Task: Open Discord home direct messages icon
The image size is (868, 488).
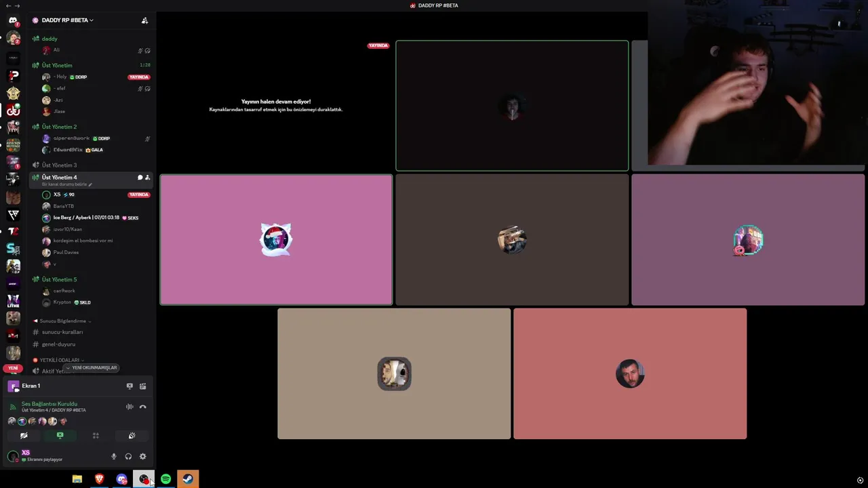Action: pos(13,20)
